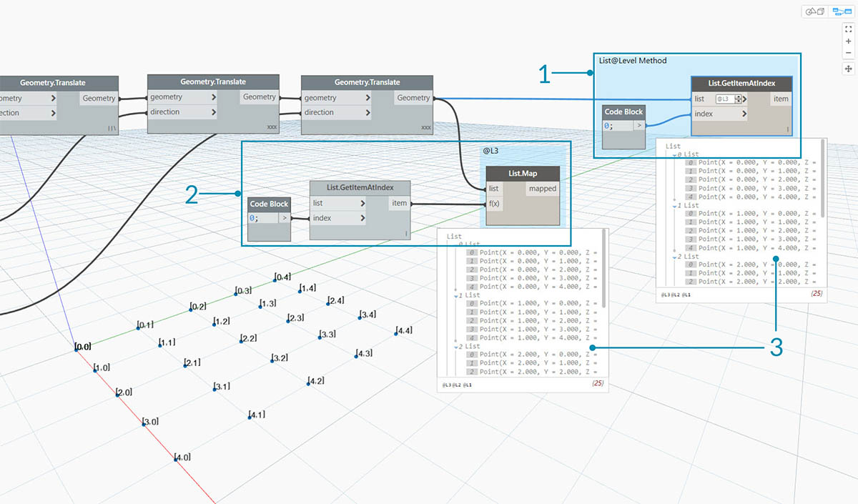The width and height of the screenshot is (858, 504).
Task: Click the f(x) input port on List.Map
Action: coord(495,204)
